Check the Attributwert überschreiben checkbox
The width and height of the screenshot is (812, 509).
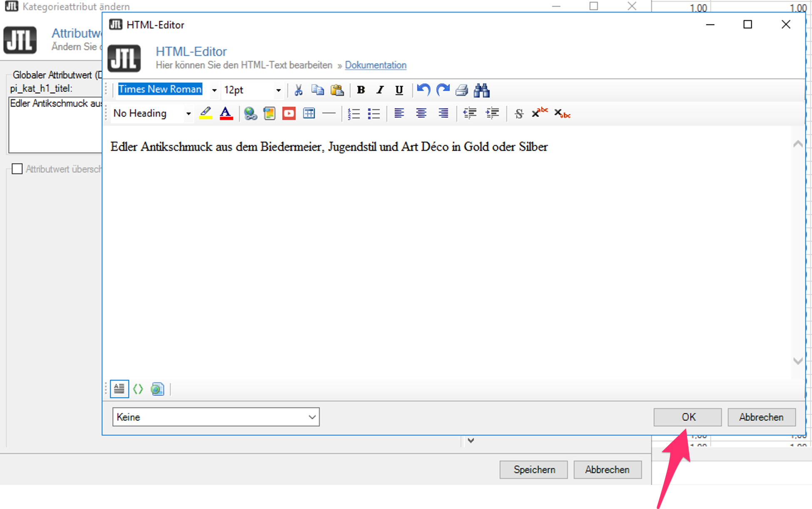[17, 169]
